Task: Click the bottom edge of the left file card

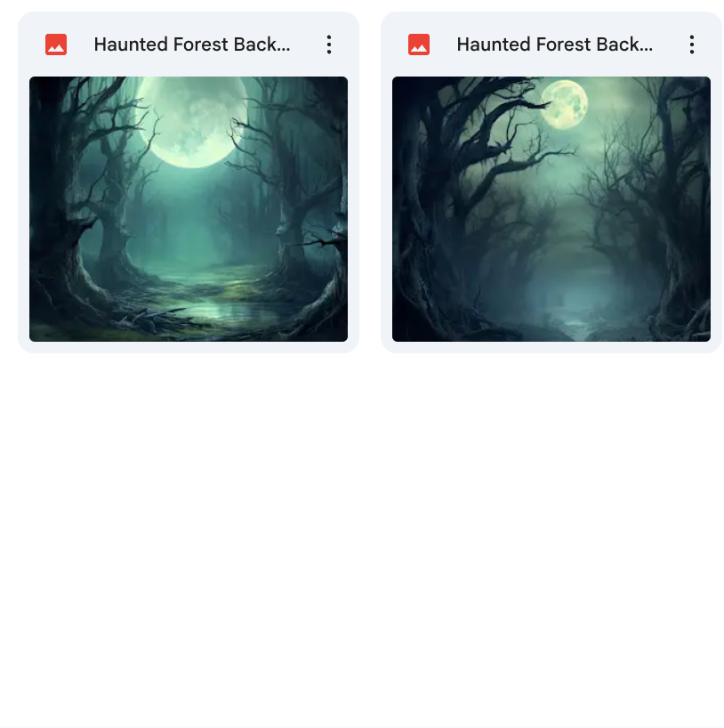Action: pos(189,348)
